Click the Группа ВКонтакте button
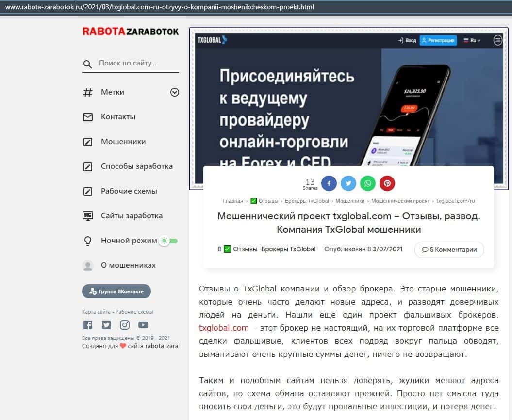Image resolution: width=512 pixels, height=420 pixels. (116, 291)
